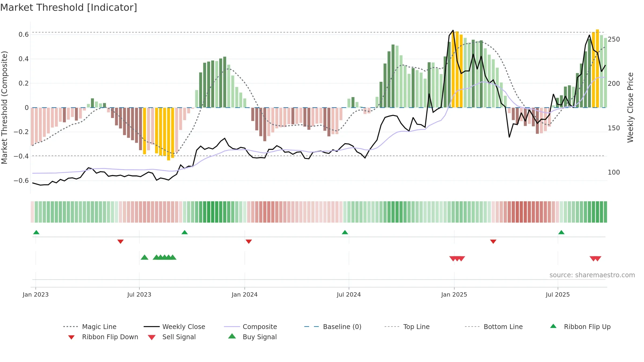Screen dimensions: 644x362
Task: Click the Market Threshold [Indicator] chart title
Action: [x=69, y=8]
